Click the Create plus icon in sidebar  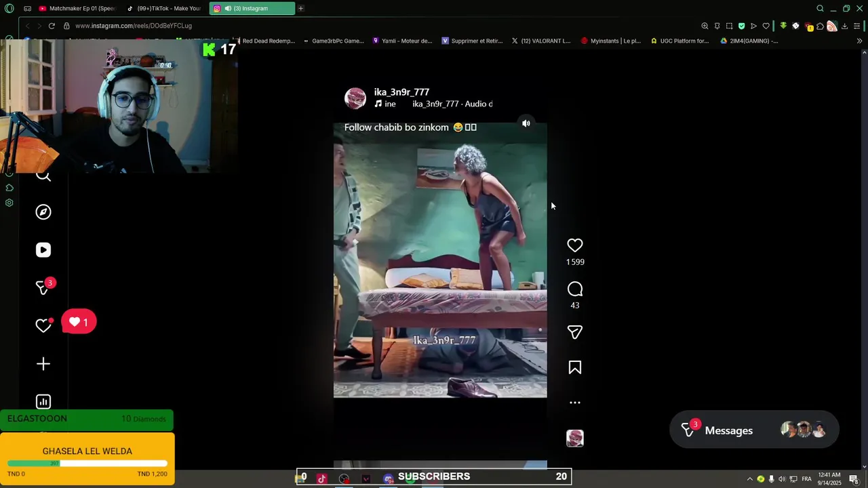pyautogui.click(x=43, y=364)
